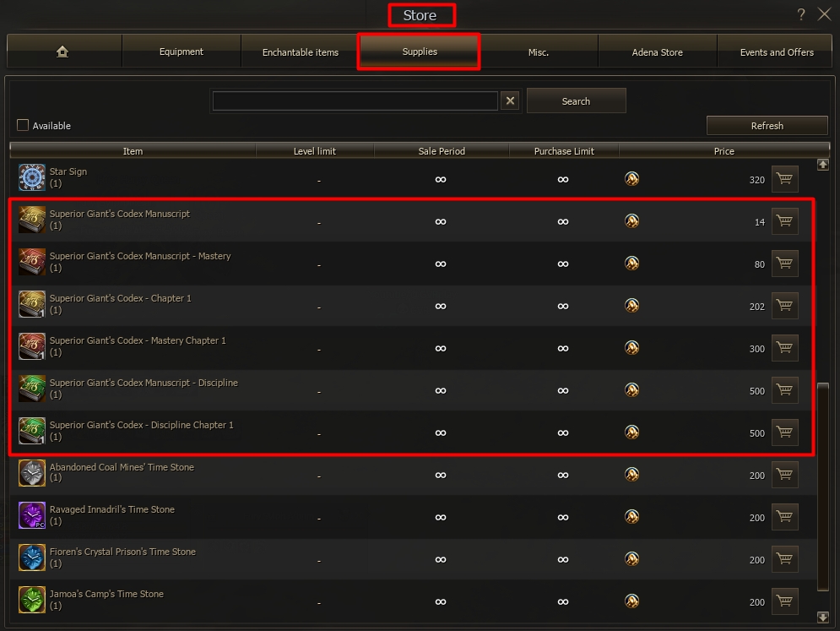
Task: Switch to the Equipment tab
Action: pyautogui.click(x=182, y=52)
